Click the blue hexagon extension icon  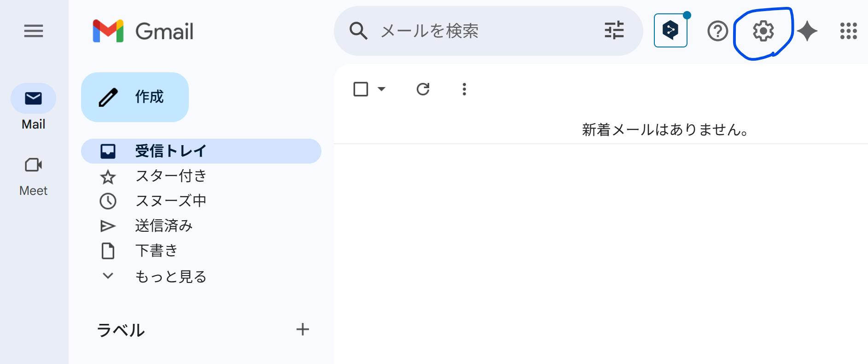click(670, 30)
